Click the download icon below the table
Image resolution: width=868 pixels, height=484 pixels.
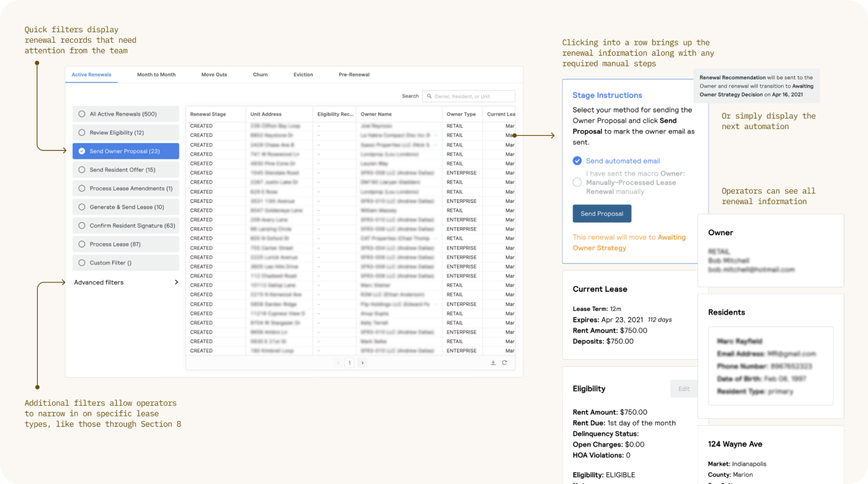[493, 363]
